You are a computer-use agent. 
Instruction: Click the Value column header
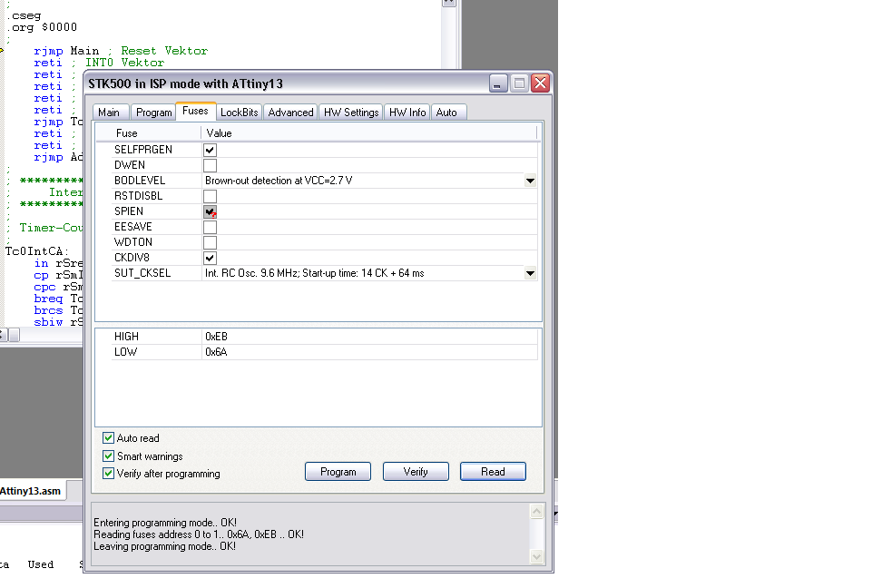pyautogui.click(x=369, y=133)
